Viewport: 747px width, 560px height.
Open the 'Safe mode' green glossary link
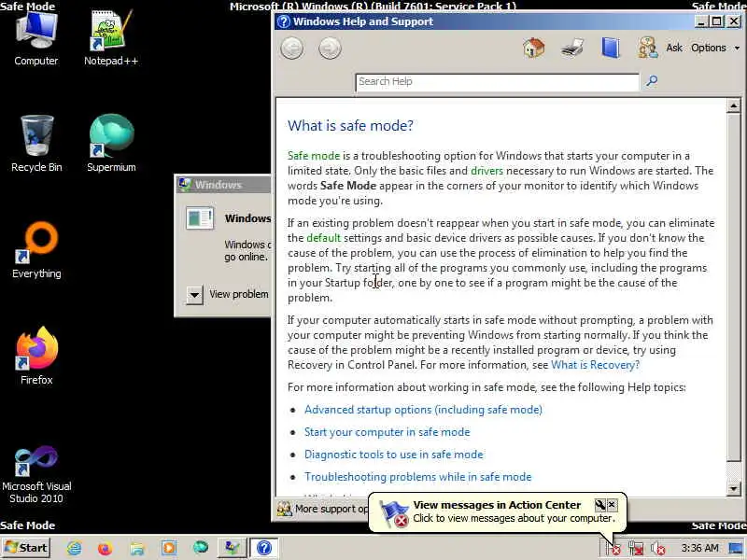click(x=314, y=156)
